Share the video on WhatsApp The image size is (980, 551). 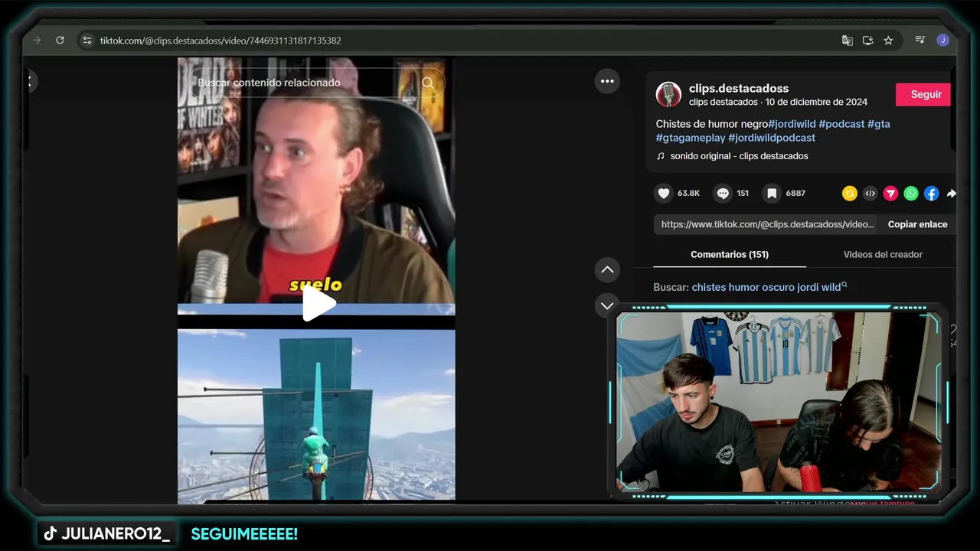click(x=911, y=194)
